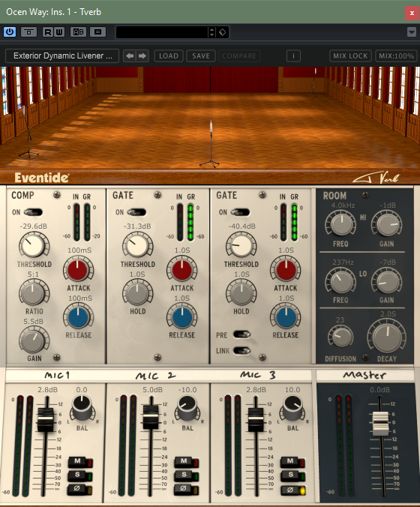Switch A/B comparison setting button
The image size is (420, 507).
tap(78, 32)
